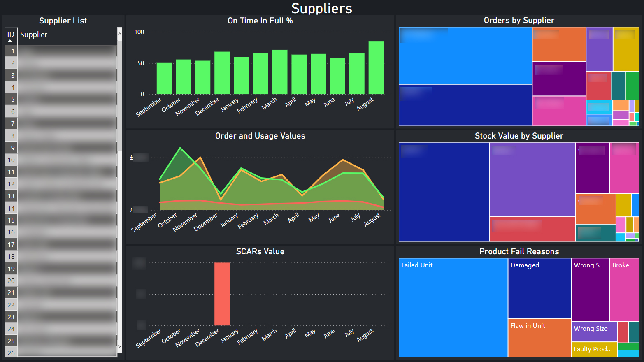Select supplier row with ID 19
Image resolution: width=644 pixels, height=362 pixels.
pos(61,269)
